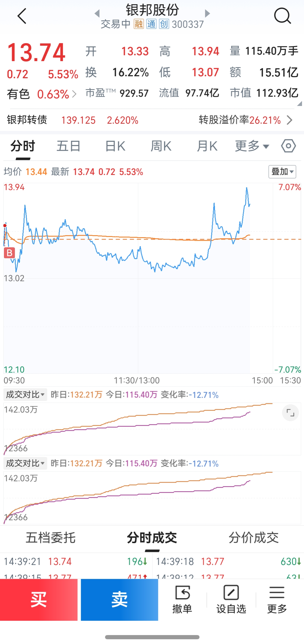This screenshot has width=304, height=644.
Task: Click the red B marker on chart
Action: (9, 253)
